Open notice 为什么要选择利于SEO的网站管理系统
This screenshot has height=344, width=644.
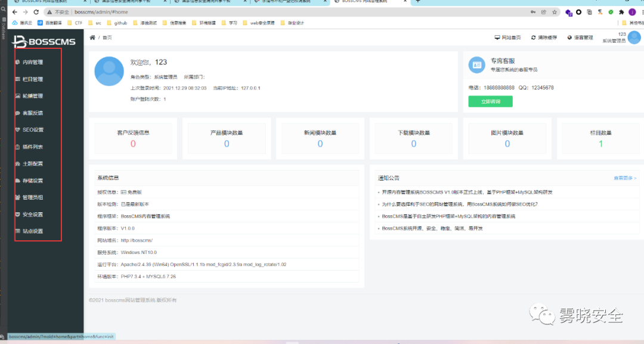pyautogui.click(x=460, y=204)
